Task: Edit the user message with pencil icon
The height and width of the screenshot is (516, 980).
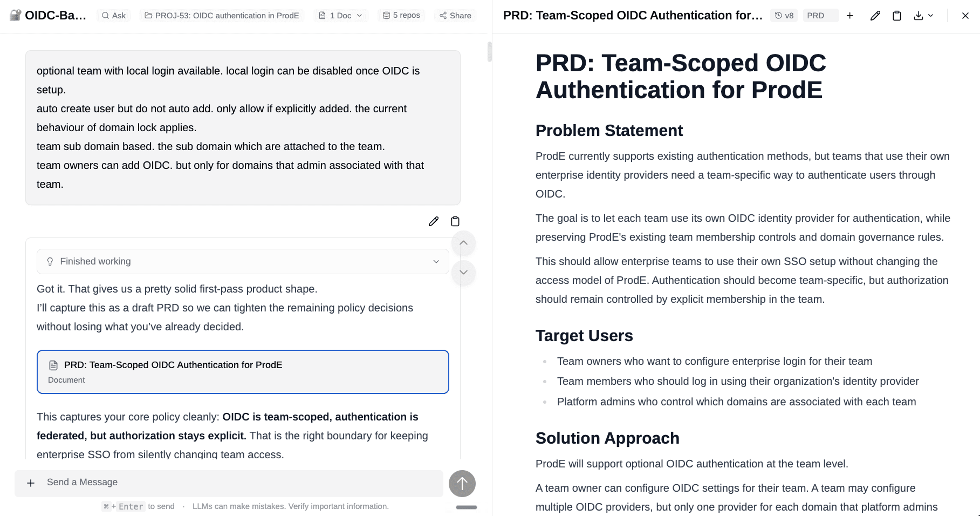Action: tap(434, 221)
